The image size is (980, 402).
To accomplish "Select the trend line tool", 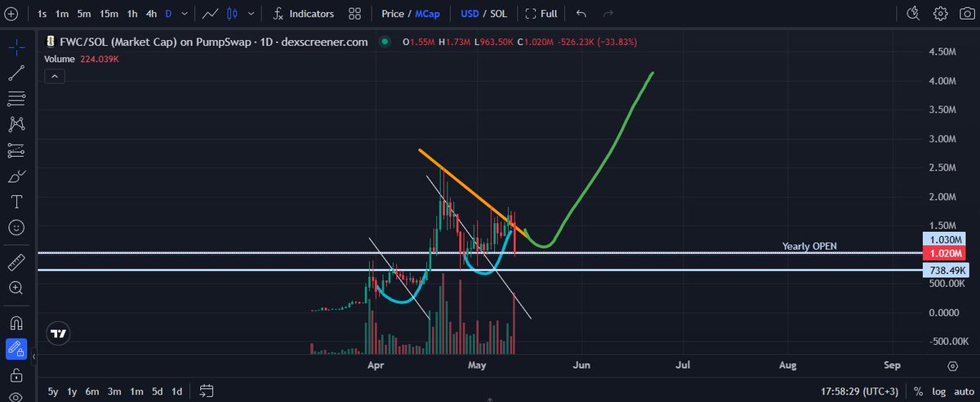I will [x=16, y=73].
